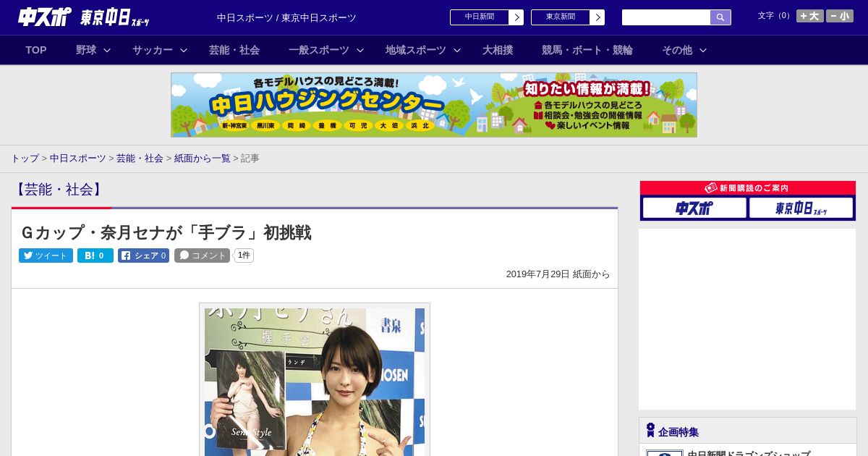Click the 中日ハウジングセンター banner ad

tap(434, 105)
